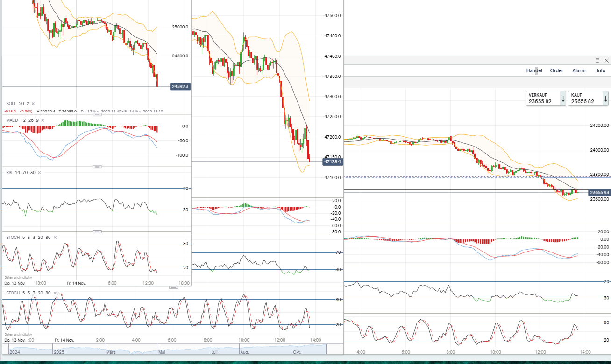
Task: Grab the resize handle between BOLL and MACD
Action: click(x=97, y=114)
